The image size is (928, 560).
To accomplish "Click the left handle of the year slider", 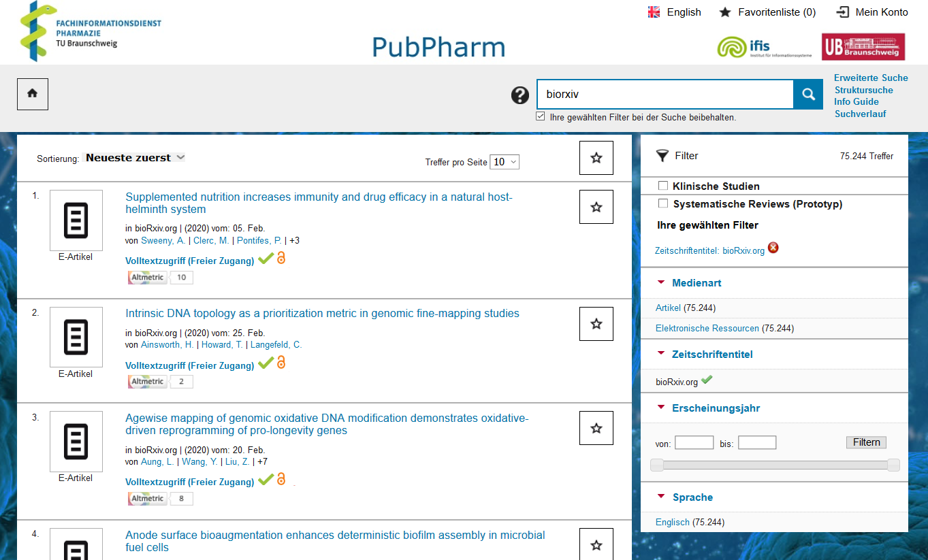I will pyautogui.click(x=657, y=465).
